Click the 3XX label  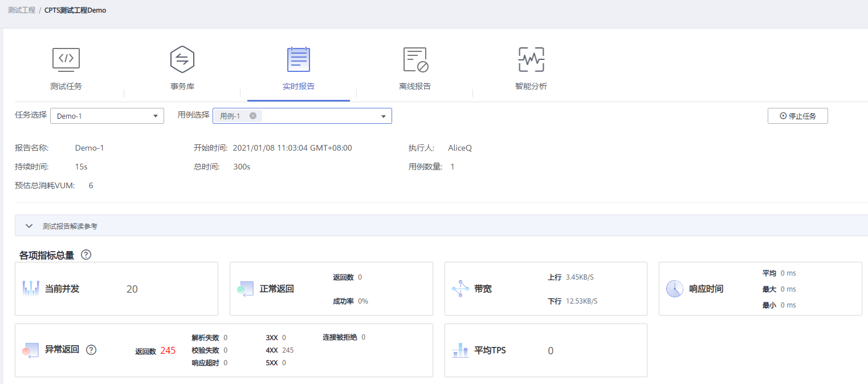(x=271, y=337)
